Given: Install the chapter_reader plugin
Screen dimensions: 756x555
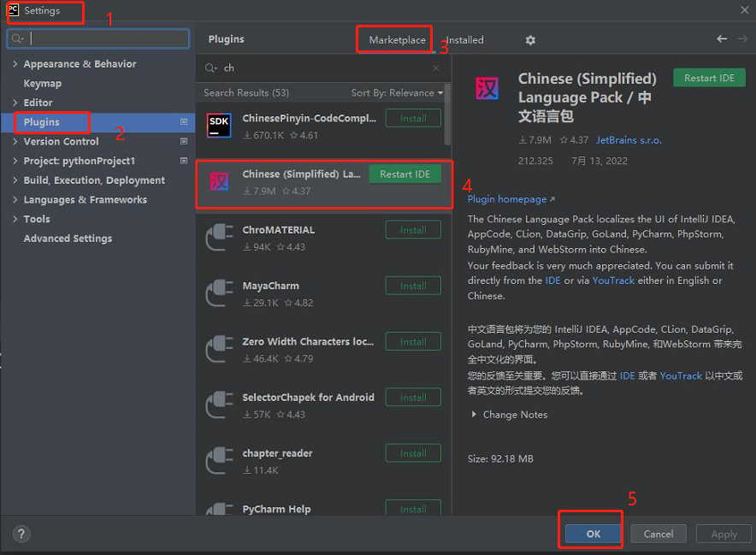Looking at the screenshot, I should click(413, 454).
